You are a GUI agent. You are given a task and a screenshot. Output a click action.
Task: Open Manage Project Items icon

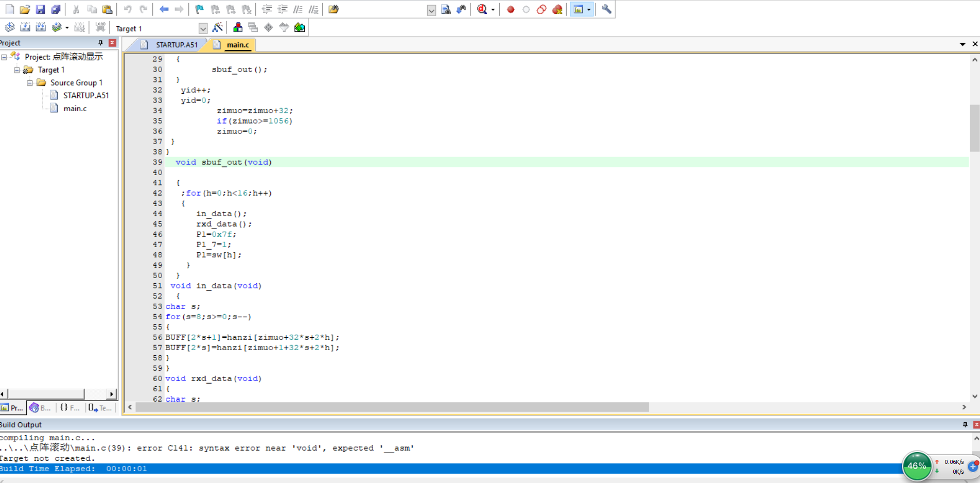[x=238, y=27]
